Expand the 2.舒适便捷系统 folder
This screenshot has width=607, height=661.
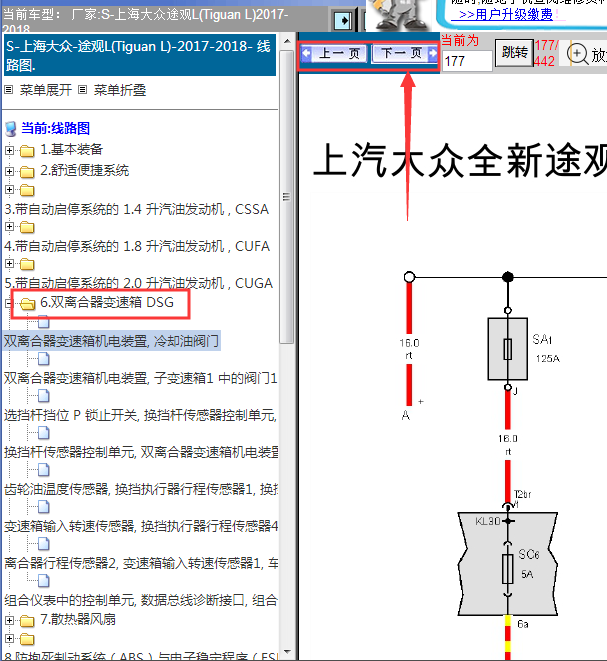tap(9, 171)
